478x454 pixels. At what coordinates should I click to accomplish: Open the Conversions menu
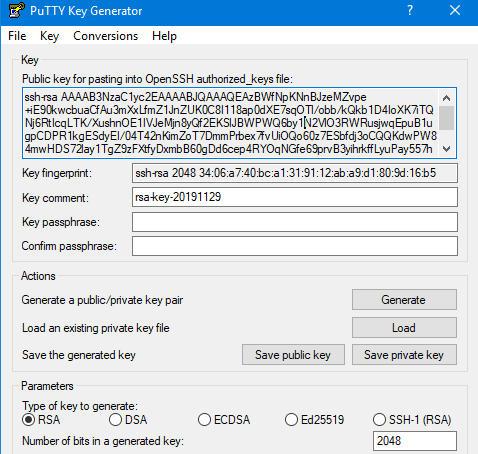105,36
